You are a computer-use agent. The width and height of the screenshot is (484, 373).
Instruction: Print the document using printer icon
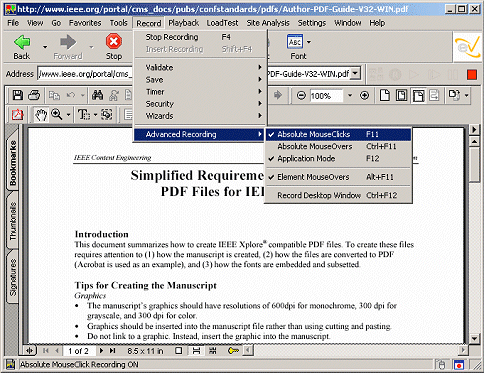click(34, 95)
